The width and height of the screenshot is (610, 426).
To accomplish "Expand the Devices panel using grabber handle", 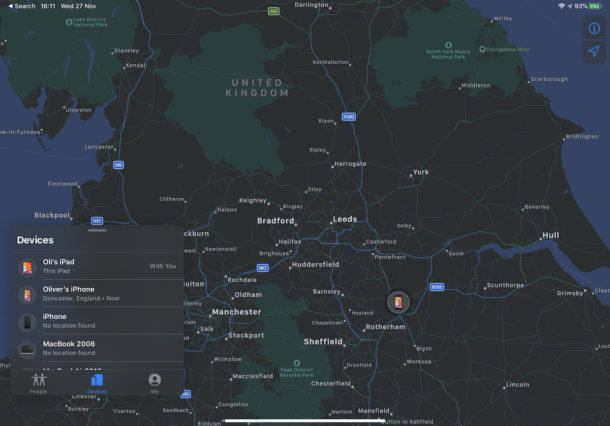I will 97,230.
